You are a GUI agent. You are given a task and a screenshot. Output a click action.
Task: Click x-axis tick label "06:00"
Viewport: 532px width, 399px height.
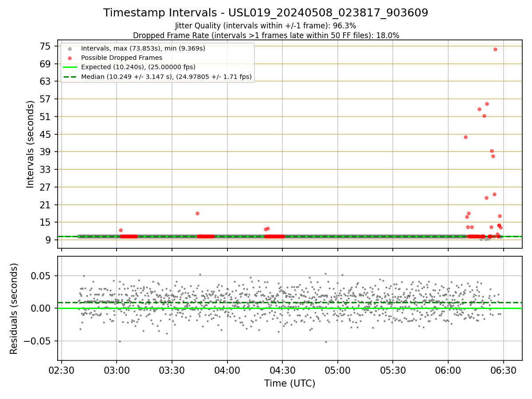(x=448, y=370)
